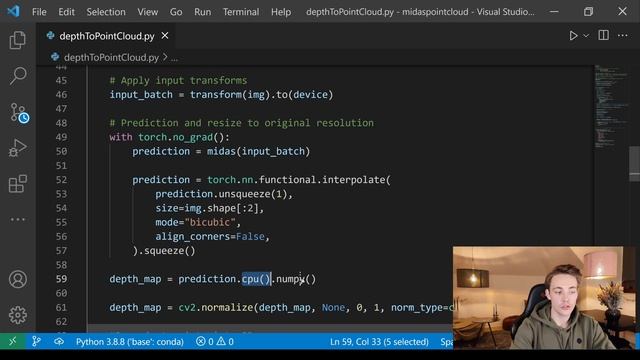Click 'cv2.normalize' on line 61
The image size is (640, 360).
pos(216,308)
